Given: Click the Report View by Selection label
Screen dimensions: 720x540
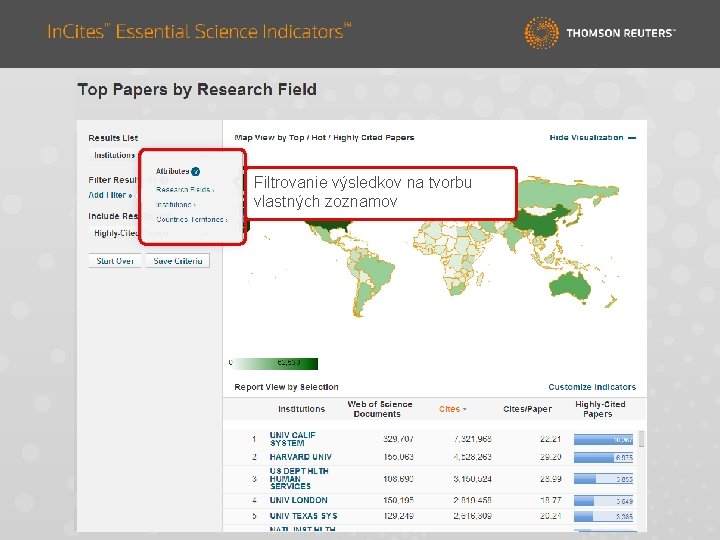Looking at the screenshot, I should pyautogui.click(x=286, y=387).
